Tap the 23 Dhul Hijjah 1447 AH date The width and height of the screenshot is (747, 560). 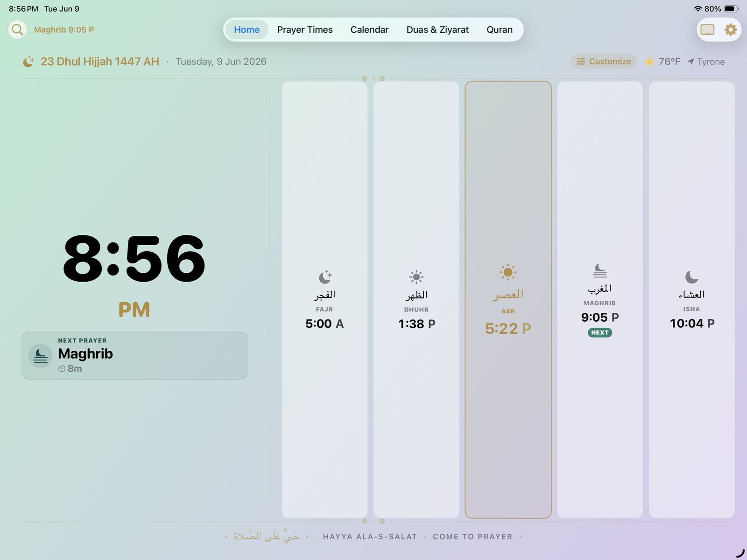100,62
